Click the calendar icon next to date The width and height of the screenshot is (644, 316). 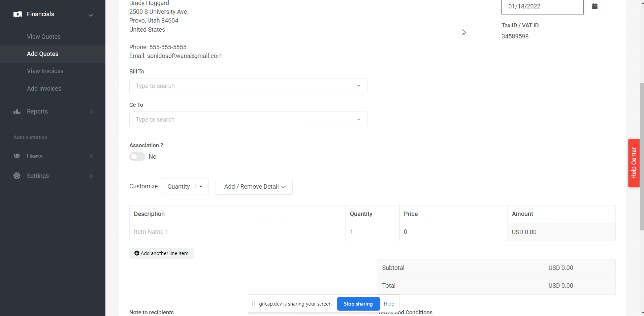click(x=594, y=6)
